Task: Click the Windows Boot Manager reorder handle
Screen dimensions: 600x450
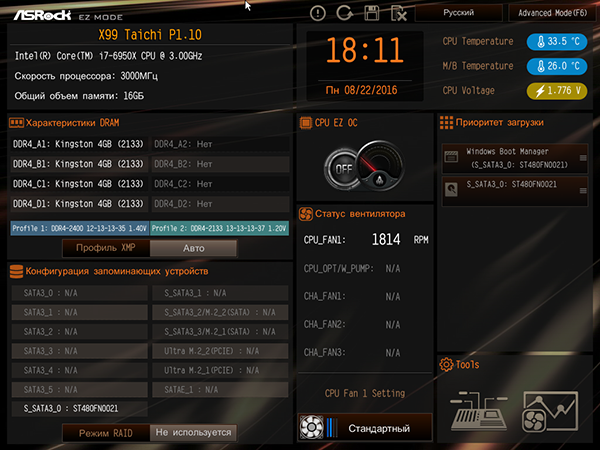Action: [583, 158]
